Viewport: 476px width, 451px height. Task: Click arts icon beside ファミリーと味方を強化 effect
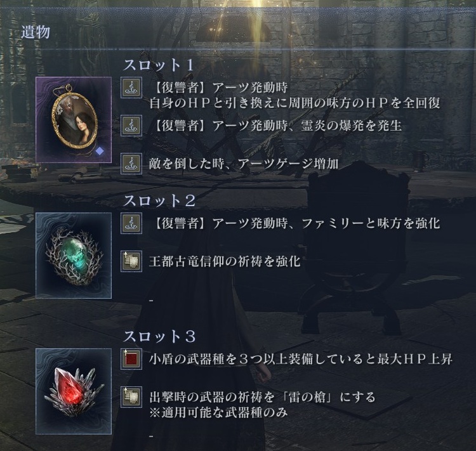click(131, 223)
